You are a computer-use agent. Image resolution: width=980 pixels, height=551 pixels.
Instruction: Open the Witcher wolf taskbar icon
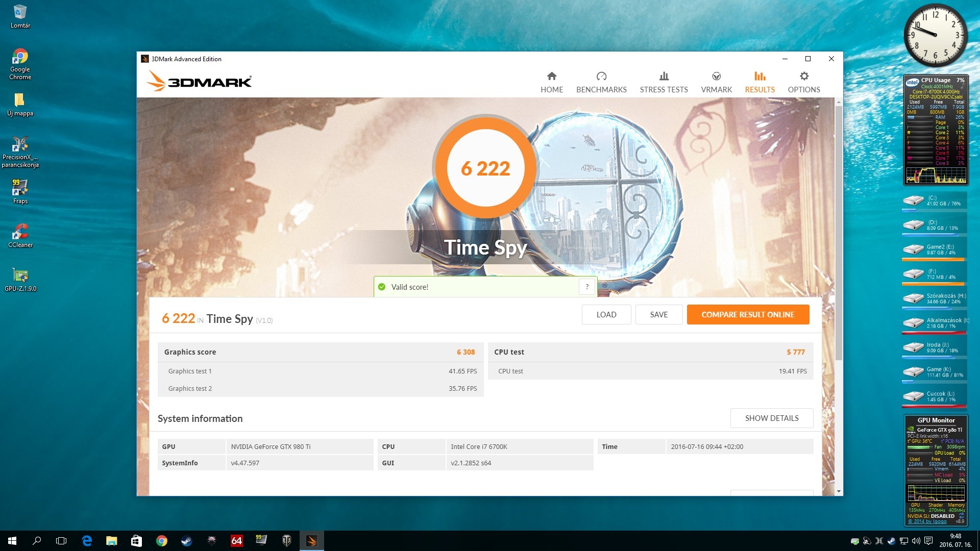(211, 541)
